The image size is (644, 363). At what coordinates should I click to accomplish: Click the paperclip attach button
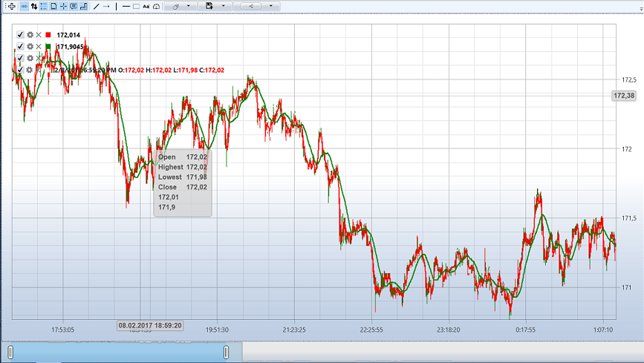(x=175, y=6)
